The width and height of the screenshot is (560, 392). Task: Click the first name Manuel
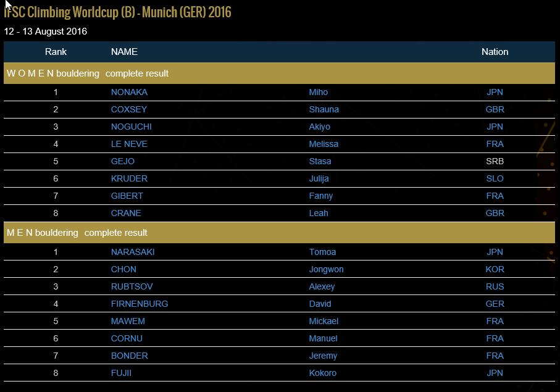coord(323,338)
